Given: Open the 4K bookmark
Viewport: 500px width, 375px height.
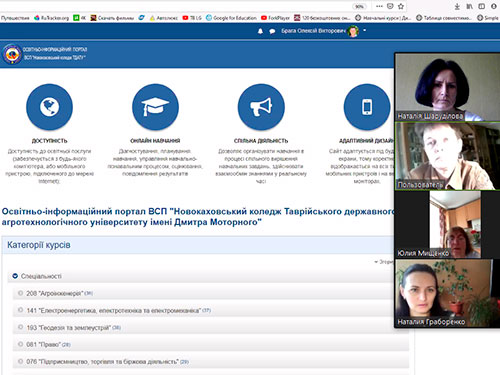Looking at the screenshot, I should [x=80, y=18].
